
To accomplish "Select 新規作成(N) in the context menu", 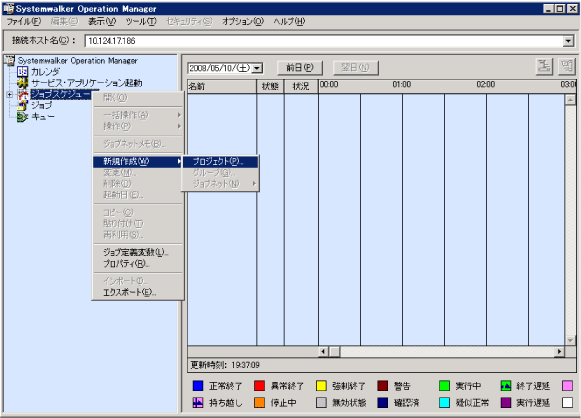I will (137, 161).
